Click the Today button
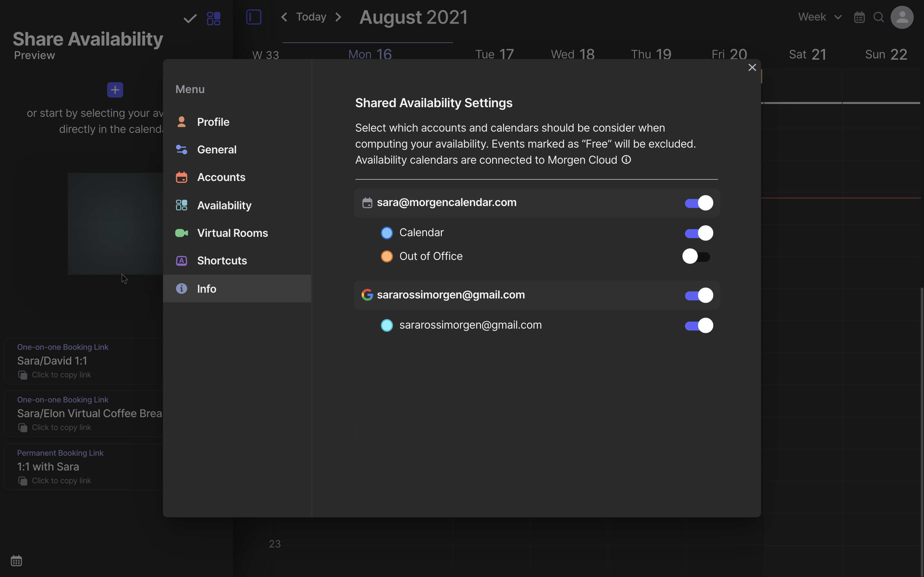The image size is (924, 577). (x=311, y=16)
